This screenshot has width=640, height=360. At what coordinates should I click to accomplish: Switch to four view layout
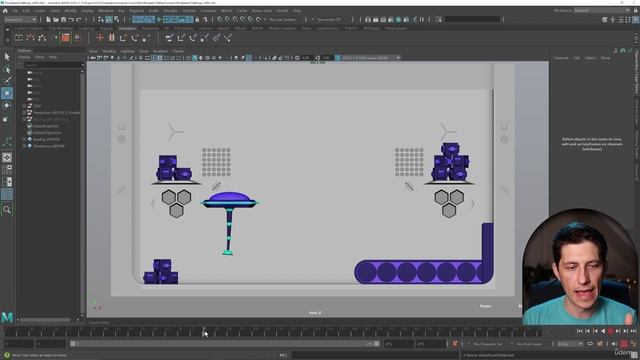(7, 169)
